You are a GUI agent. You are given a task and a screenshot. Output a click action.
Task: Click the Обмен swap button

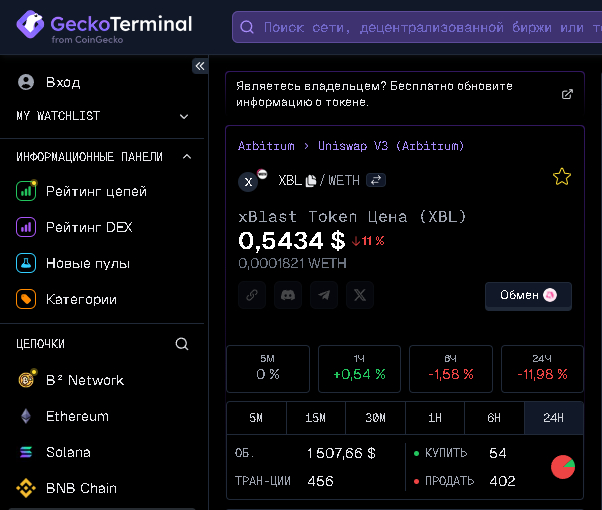(x=528, y=295)
